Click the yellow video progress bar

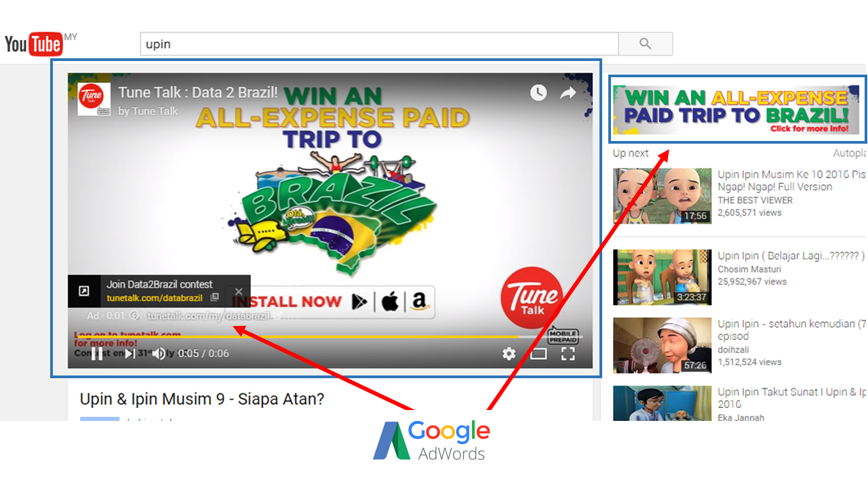point(297,336)
